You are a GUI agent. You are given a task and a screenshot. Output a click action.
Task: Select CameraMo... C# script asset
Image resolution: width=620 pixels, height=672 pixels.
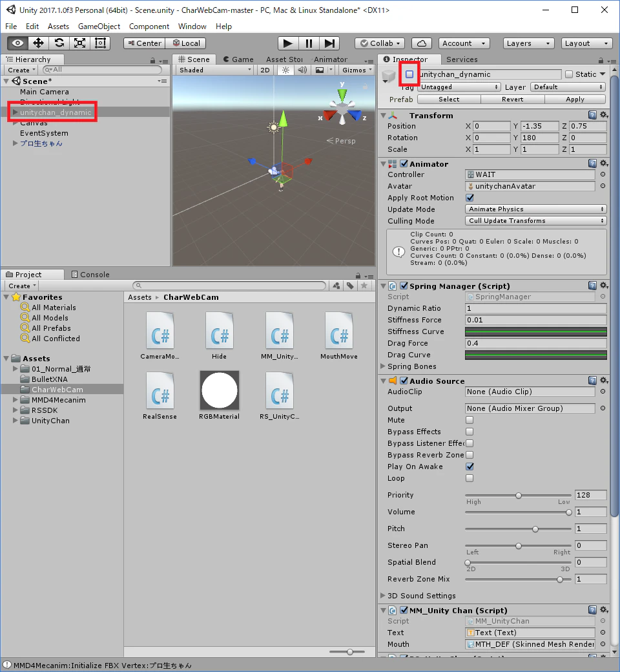point(160,335)
